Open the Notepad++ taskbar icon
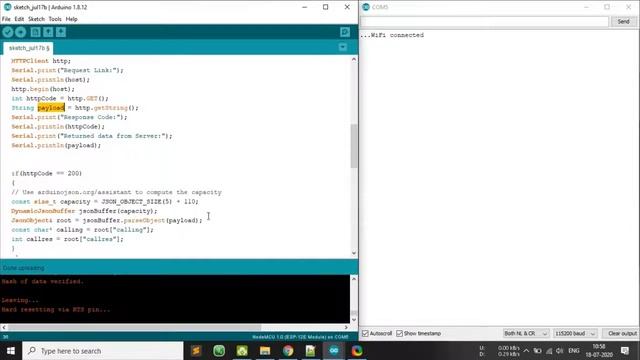The image size is (640, 360). tap(311, 351)
